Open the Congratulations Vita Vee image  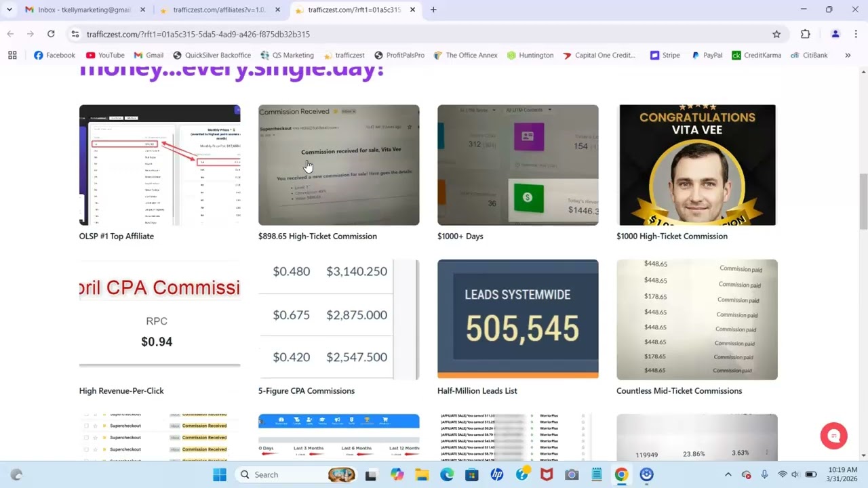point(697,165)
